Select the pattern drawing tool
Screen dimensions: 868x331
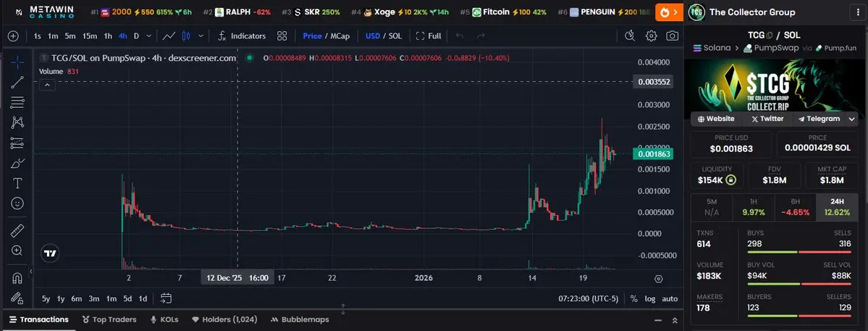17,122
